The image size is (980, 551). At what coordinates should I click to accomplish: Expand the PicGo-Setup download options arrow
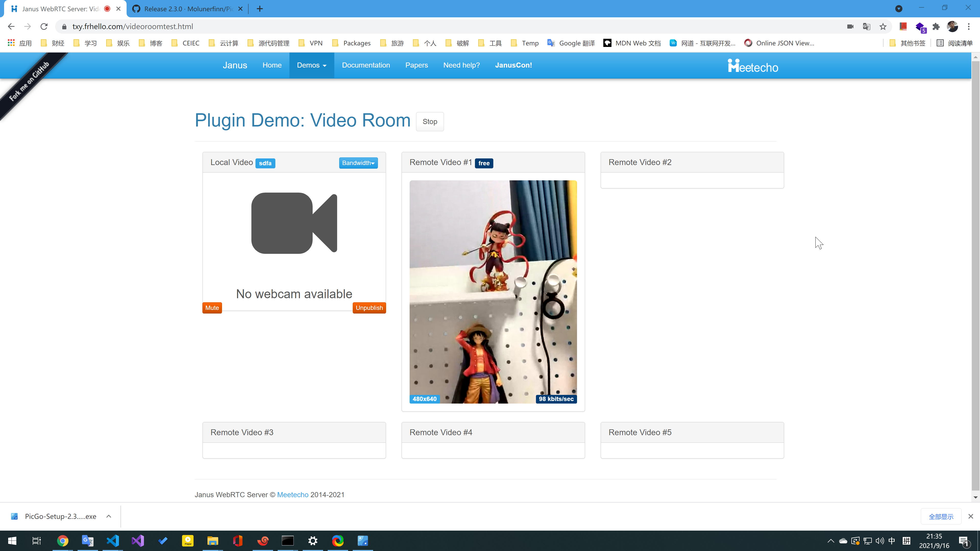point(109,516)
